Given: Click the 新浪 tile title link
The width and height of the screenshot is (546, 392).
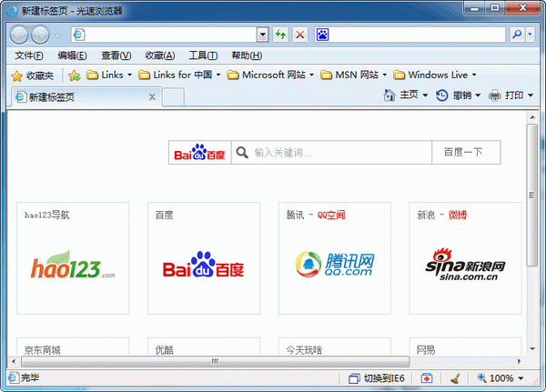Looking at the screenshot, I should point(426,216).
